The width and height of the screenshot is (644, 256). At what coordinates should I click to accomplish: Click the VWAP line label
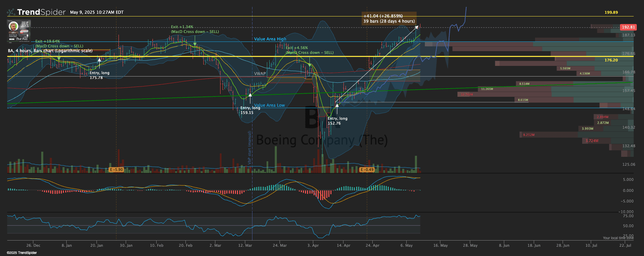tap(260, 73)
